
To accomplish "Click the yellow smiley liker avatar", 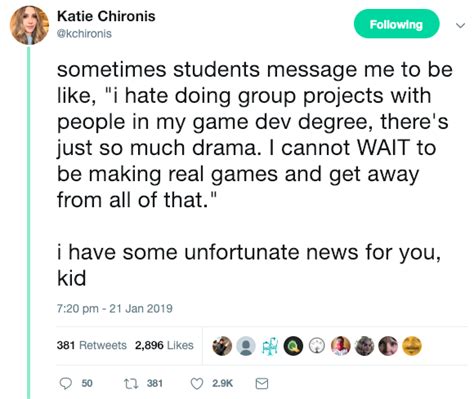I will point(412,346).
